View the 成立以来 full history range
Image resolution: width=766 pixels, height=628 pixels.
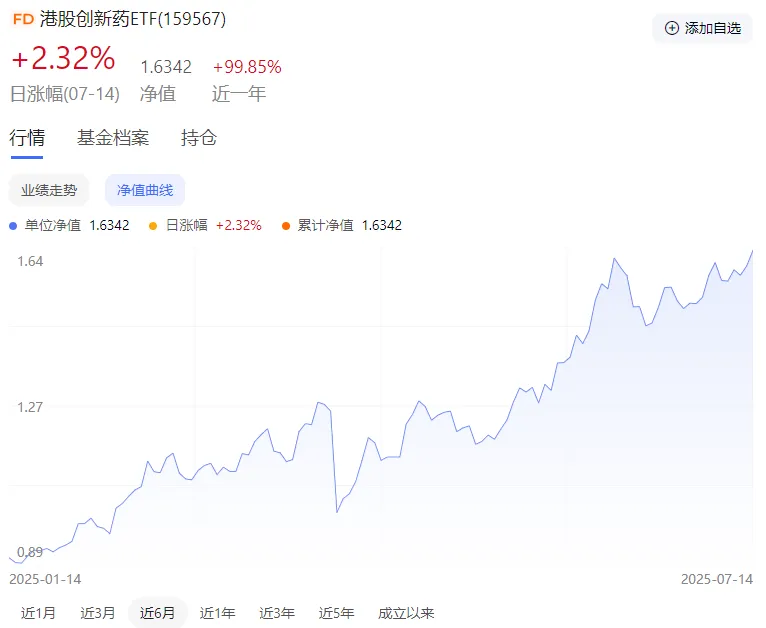click(x=406, y=613)
